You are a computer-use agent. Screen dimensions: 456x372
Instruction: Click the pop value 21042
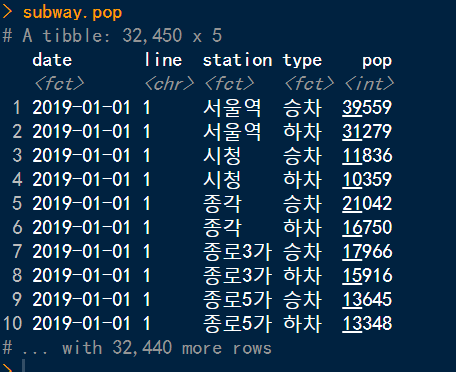coord(367,203)
